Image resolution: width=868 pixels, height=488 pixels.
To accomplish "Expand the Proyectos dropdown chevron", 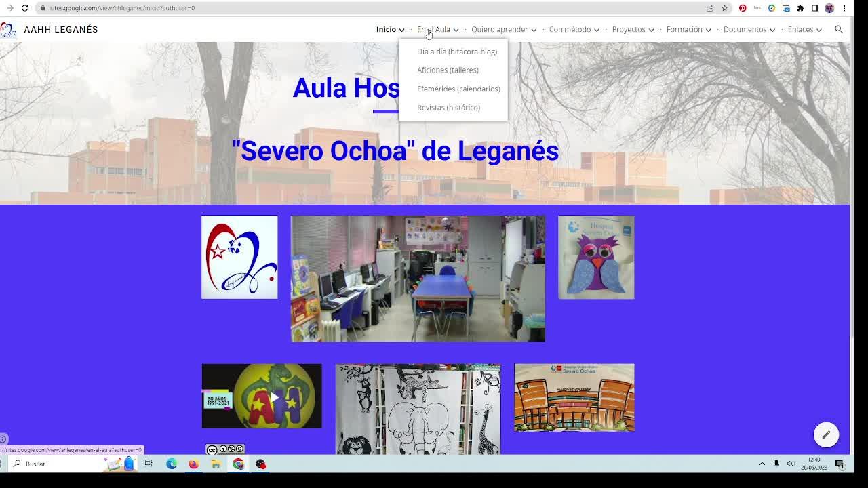I will [651, 30].
